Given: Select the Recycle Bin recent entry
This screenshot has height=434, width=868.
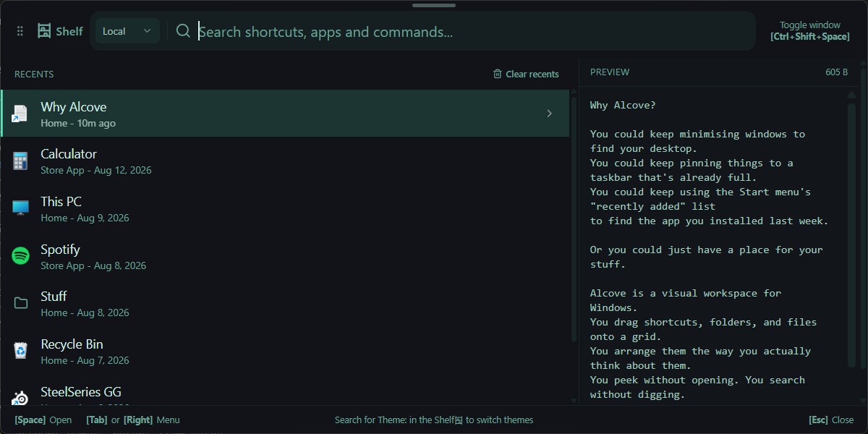Looking at the screenshot, I should click(285, 351).
